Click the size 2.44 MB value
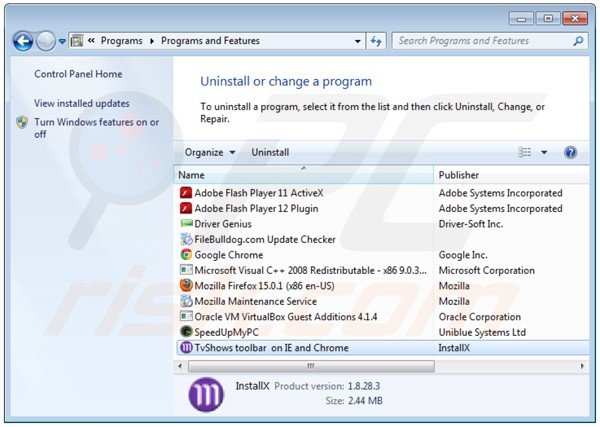The height and width of the screenshot is (427, 600). point(365,401)
